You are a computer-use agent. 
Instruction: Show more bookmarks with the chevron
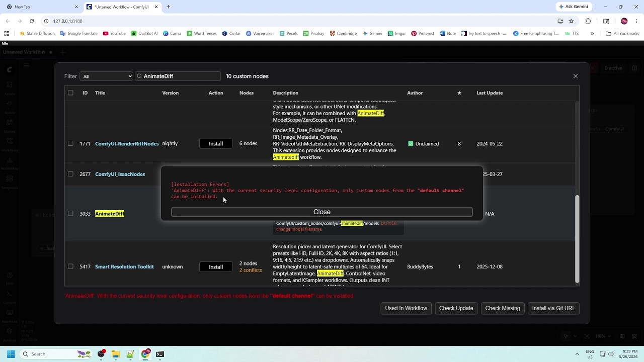592,34
